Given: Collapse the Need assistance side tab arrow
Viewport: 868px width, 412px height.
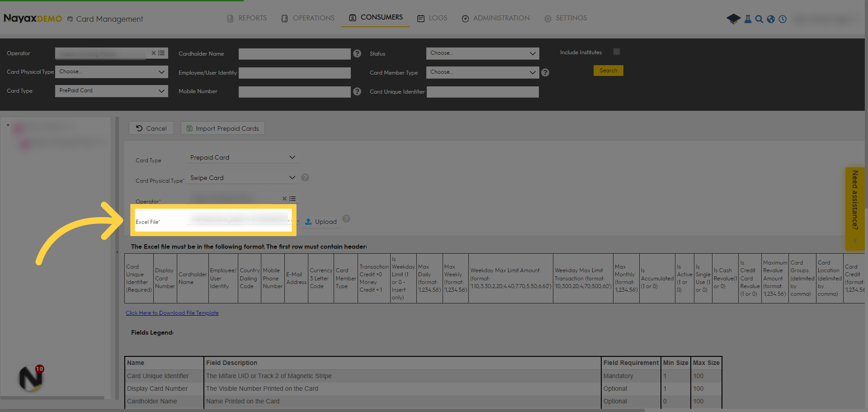Looking at the screenshot, I should click(x=855, y=242).
